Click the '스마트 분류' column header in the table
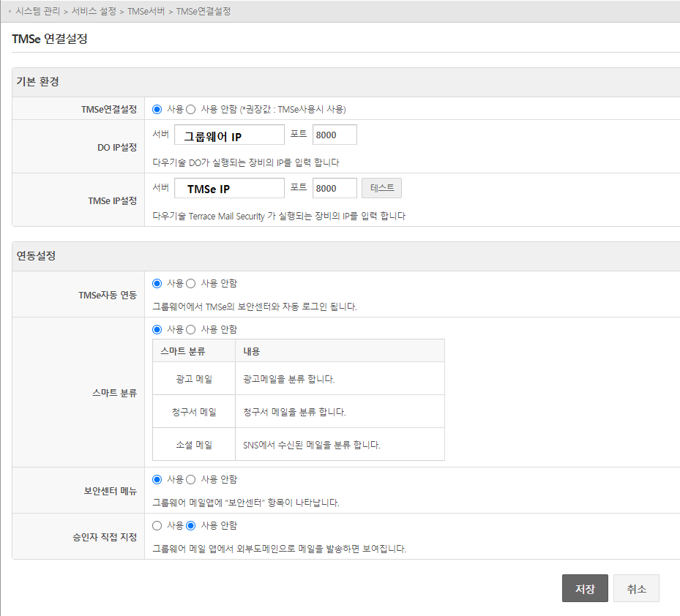This screenshot has width=680, height=616. (194, 350)
